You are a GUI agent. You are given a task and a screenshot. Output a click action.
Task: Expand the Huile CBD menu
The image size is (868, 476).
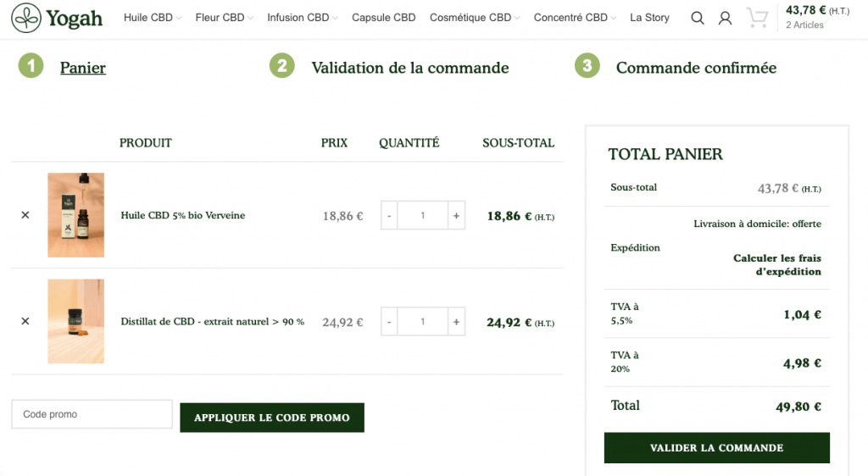click(x=153, y=18)
